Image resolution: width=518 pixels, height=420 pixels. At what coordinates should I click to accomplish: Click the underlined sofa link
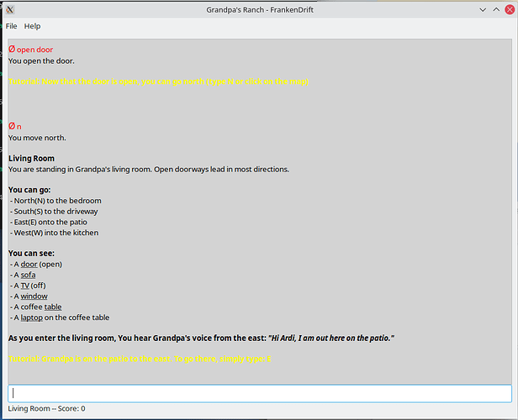click(28, 275)
